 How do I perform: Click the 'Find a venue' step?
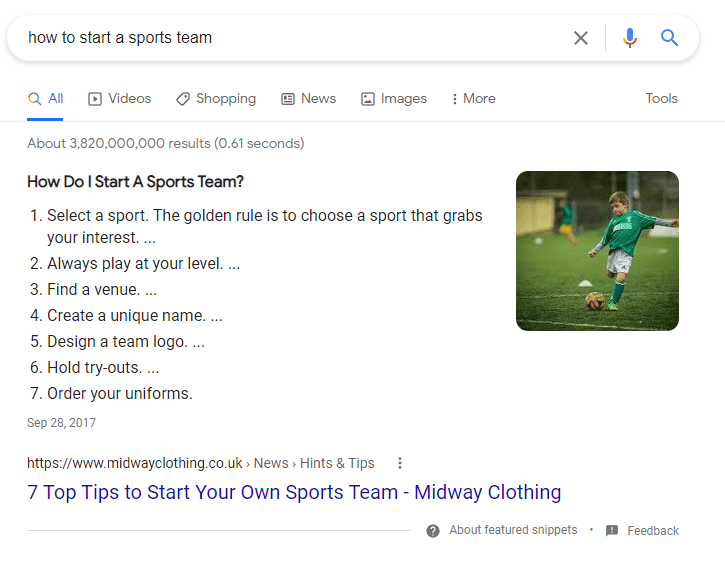[x=102, y=289]
